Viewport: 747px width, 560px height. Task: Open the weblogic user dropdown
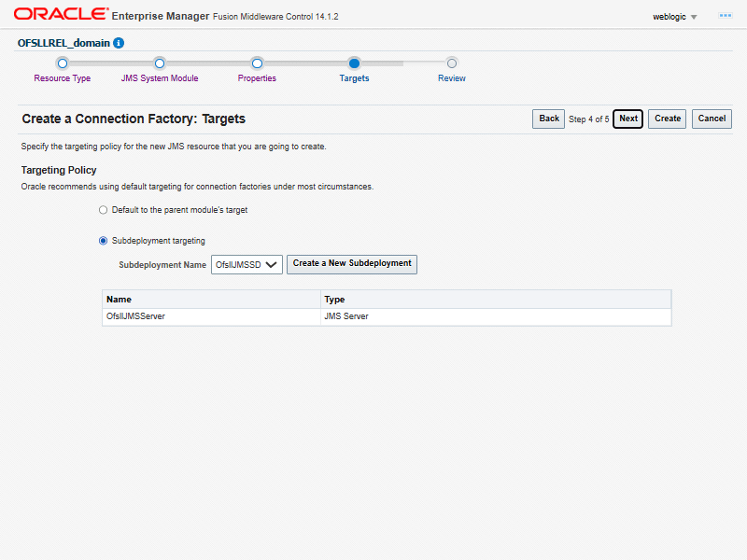point(674,17)
